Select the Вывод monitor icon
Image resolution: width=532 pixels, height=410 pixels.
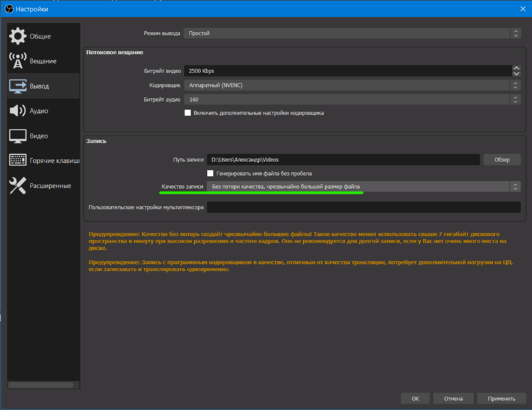18,86
